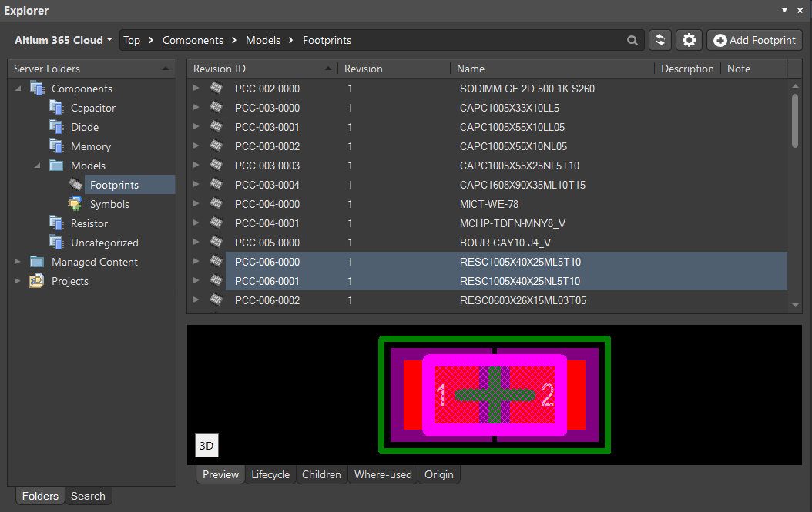Click the footprint icon for PCC-003-0000
The width and height of the screenshot is (812, 512).
click(216, 108)
